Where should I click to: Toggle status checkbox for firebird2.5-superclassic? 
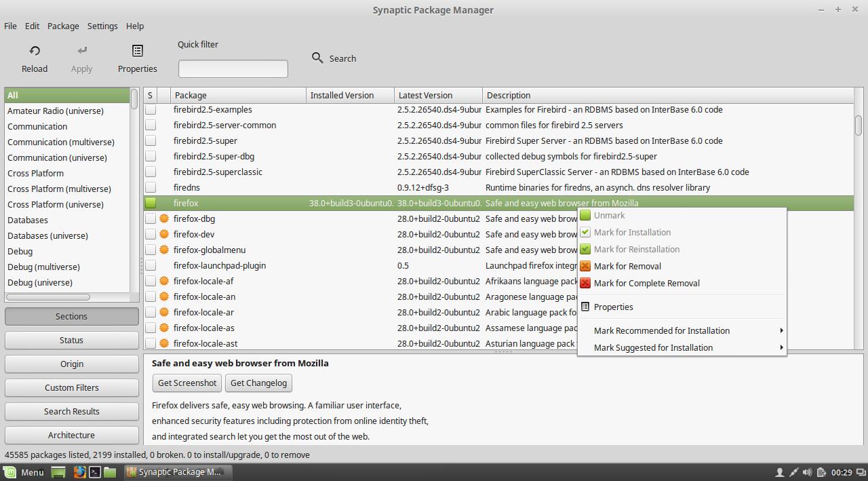click(151, 172)
